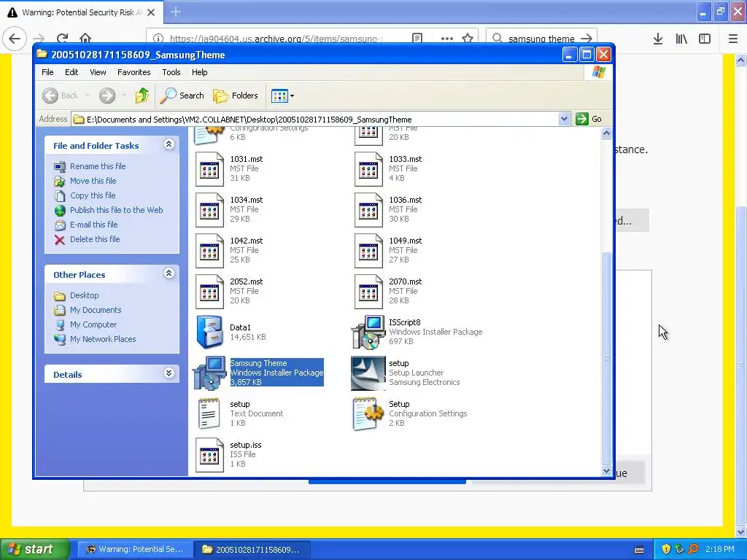Go to My Documents in Other Places
Viewport: 747px width, 560px height.
pos(96,310)
